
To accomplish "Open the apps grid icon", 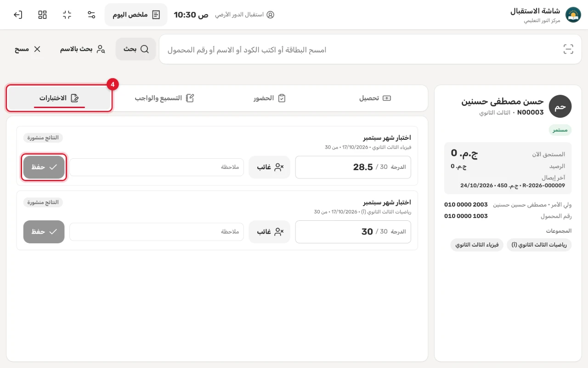I will pyautogui.click(x=43, y=15).
